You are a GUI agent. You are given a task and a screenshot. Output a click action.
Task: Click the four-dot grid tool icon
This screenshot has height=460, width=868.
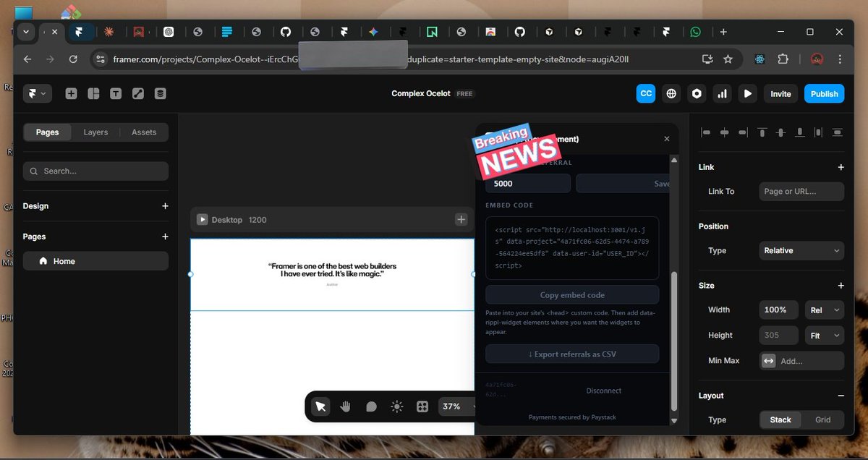click(x=422, y=406)
